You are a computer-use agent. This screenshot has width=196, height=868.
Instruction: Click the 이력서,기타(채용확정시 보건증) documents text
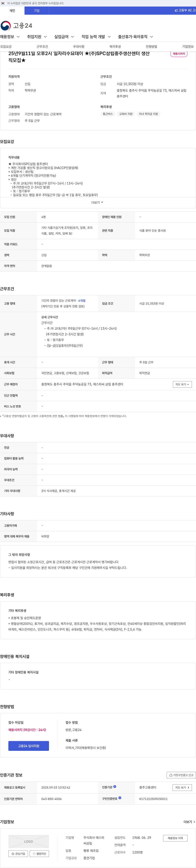pos(86,747)
